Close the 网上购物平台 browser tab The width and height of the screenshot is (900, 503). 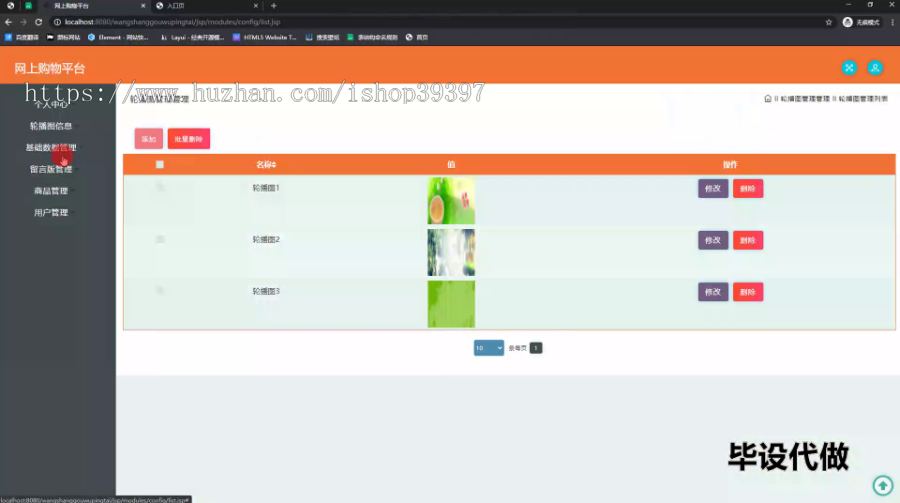coord(143,6)
